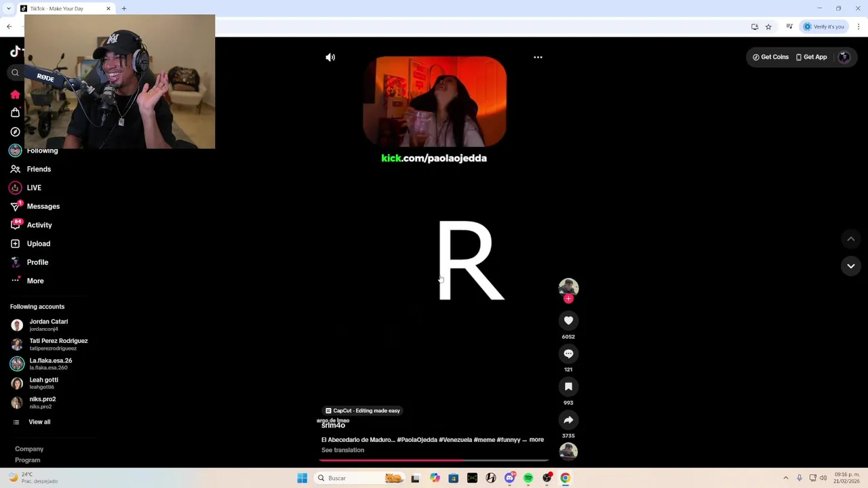
Task: Open LIVE in the sidebar
Action: 26,188
